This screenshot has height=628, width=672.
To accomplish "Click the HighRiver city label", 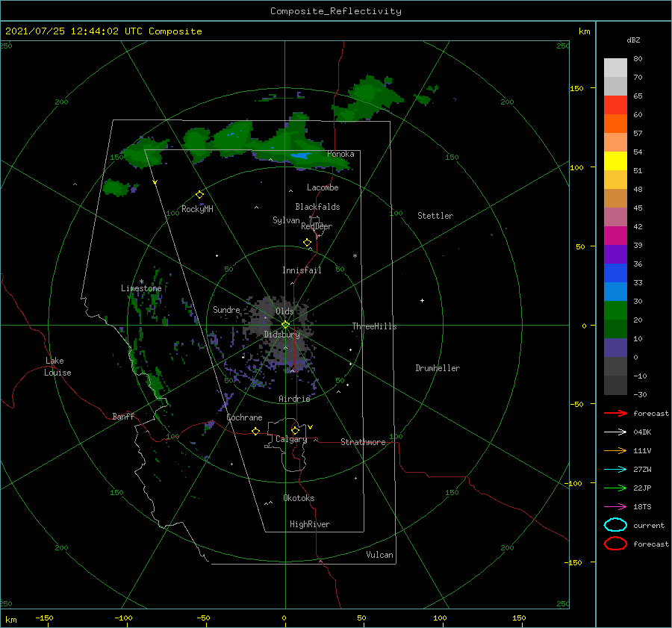I will point(310,524).
